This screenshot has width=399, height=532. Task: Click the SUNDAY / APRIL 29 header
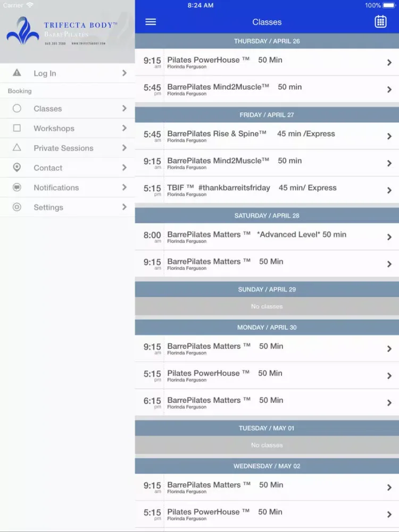click(x=267, y=289)
